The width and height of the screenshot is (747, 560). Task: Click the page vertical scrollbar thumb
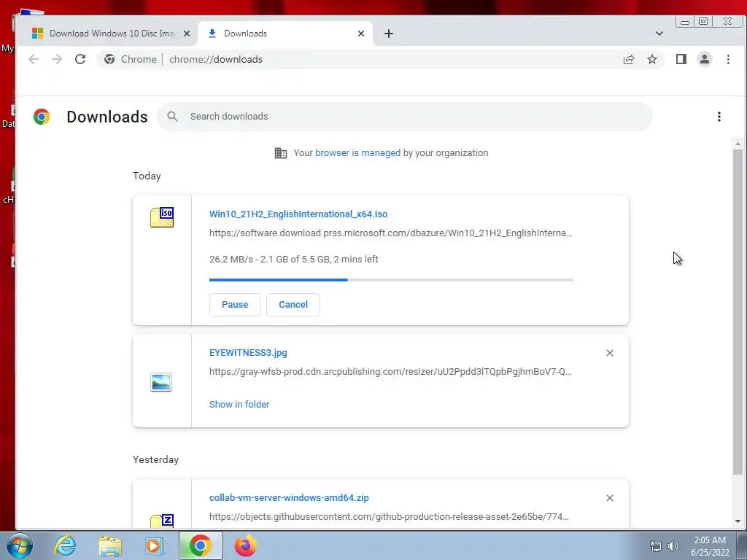[738, 312]
